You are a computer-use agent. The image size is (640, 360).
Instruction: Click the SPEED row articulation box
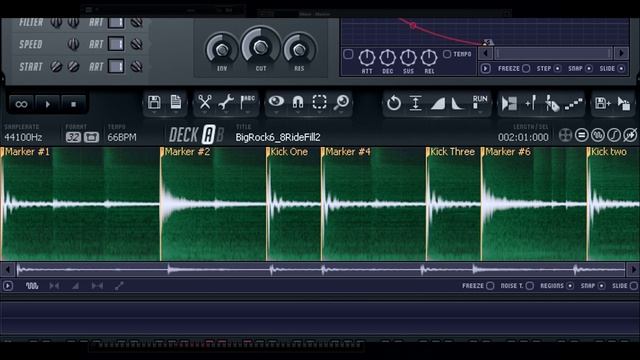pyautogui.click(x=116, y=44)
